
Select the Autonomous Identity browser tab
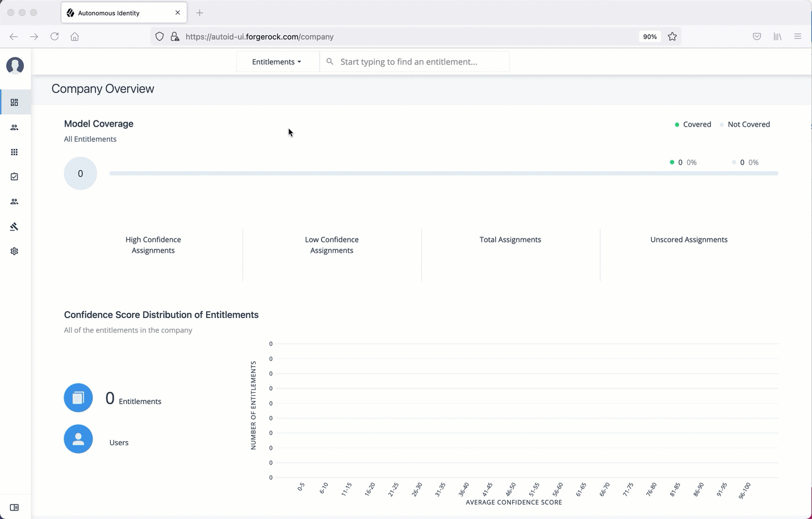tap(119, 13)
